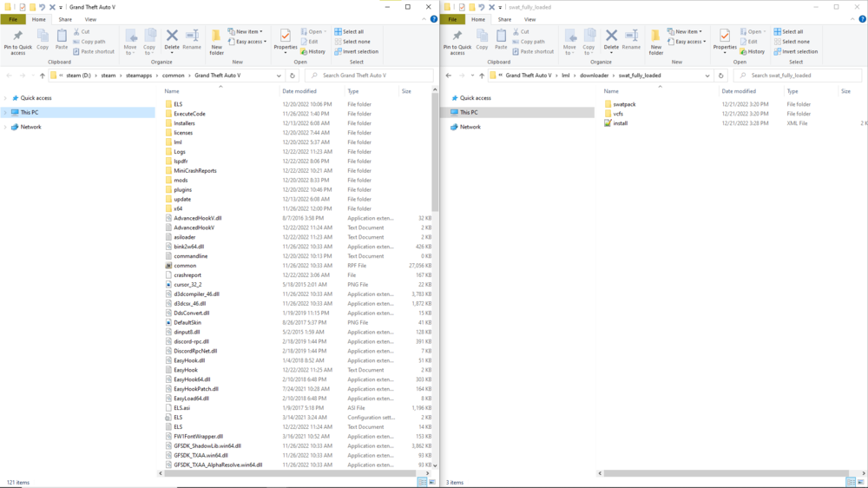This screenshot has height=488, width=868.
Task: Click Select none in swat_fully_loaded window
Action: (x=792, y=42)
